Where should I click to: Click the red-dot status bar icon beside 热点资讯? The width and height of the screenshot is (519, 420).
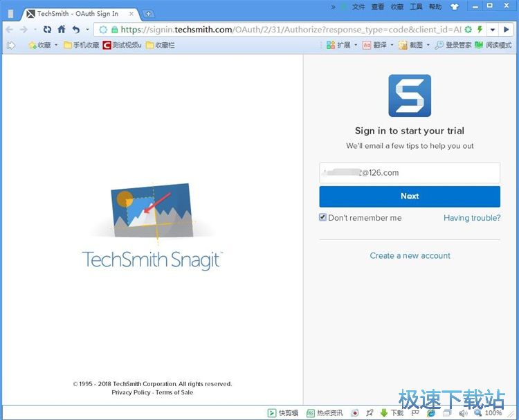355,412
